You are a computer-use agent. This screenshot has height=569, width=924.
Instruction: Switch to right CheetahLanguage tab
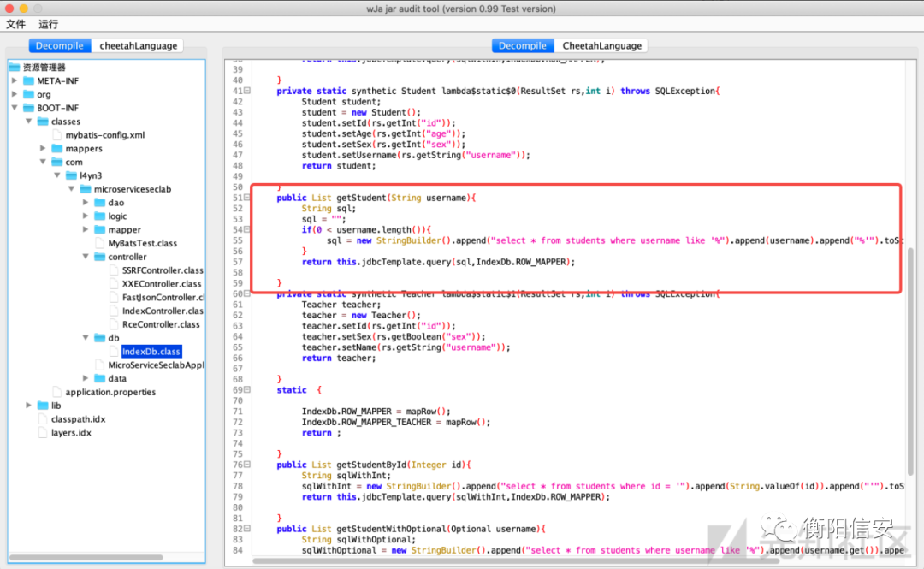(x=601, y=45)
